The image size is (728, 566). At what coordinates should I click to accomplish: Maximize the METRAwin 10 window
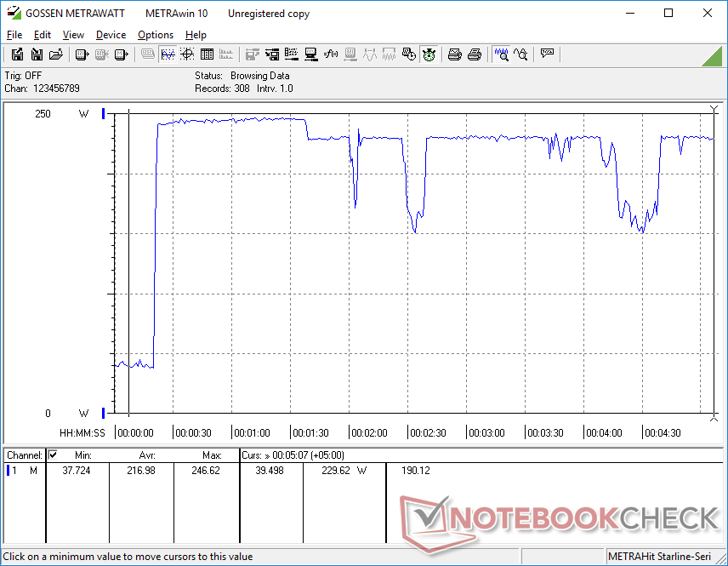pyautogui.click(x=668, y=13)
